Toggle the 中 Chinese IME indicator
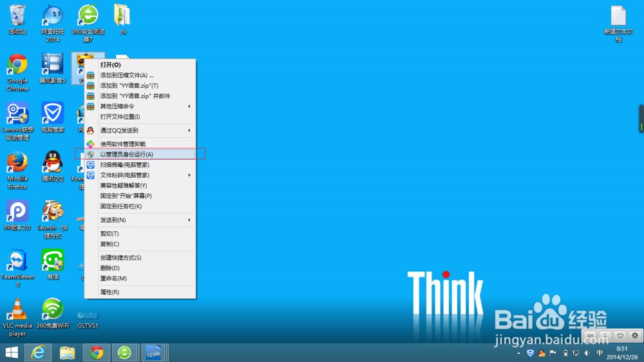The width and height of the screenshot is (644, 362). click(600, 353)
